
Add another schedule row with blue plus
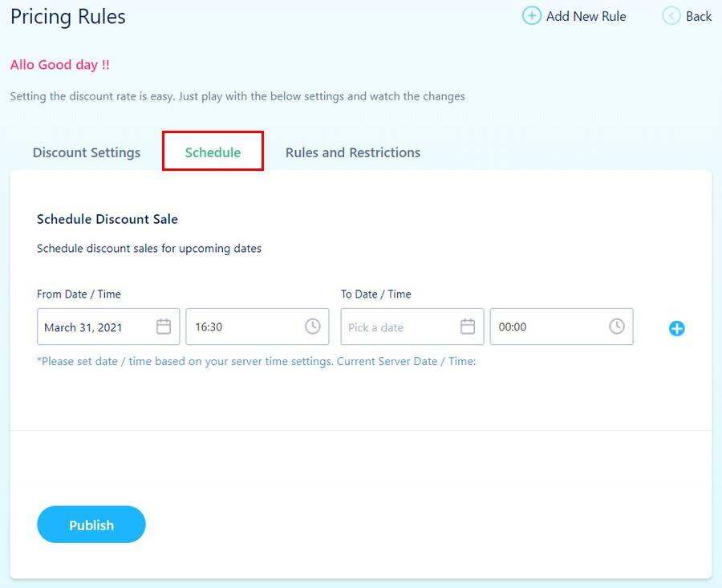tap(677, 328)
